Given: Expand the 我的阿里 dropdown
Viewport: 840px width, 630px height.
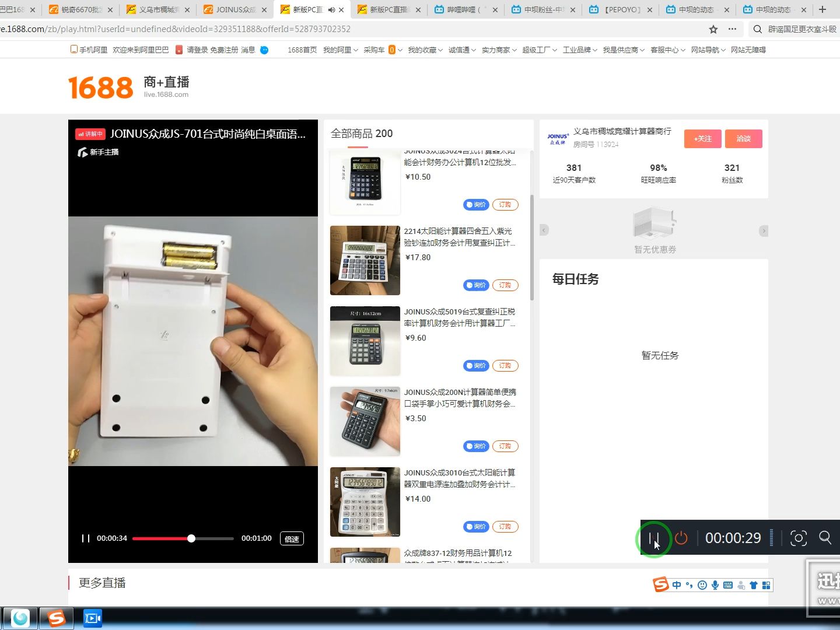Looking at the screenshot, I should point(340,50).
